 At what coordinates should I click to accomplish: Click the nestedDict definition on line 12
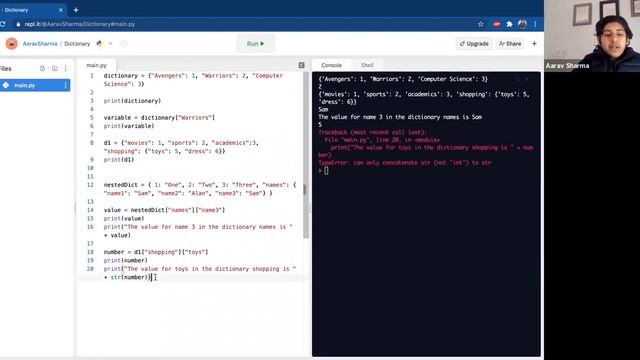coord(200,189)
